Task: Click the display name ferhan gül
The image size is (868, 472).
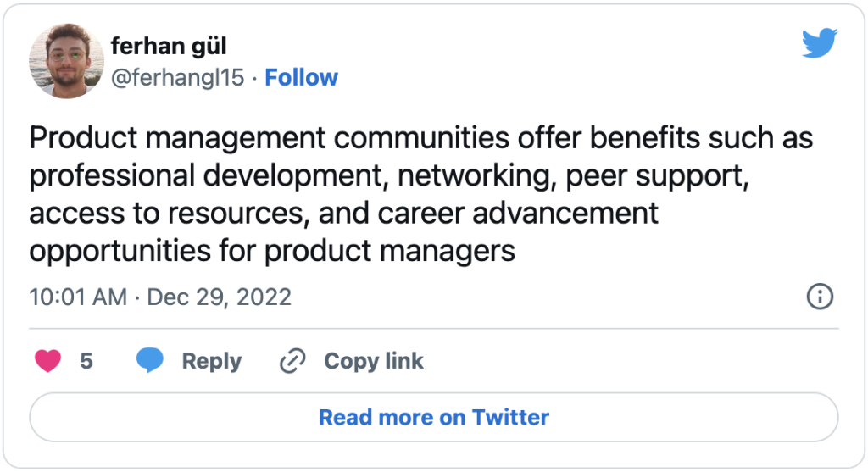Action: click(169, 46)
